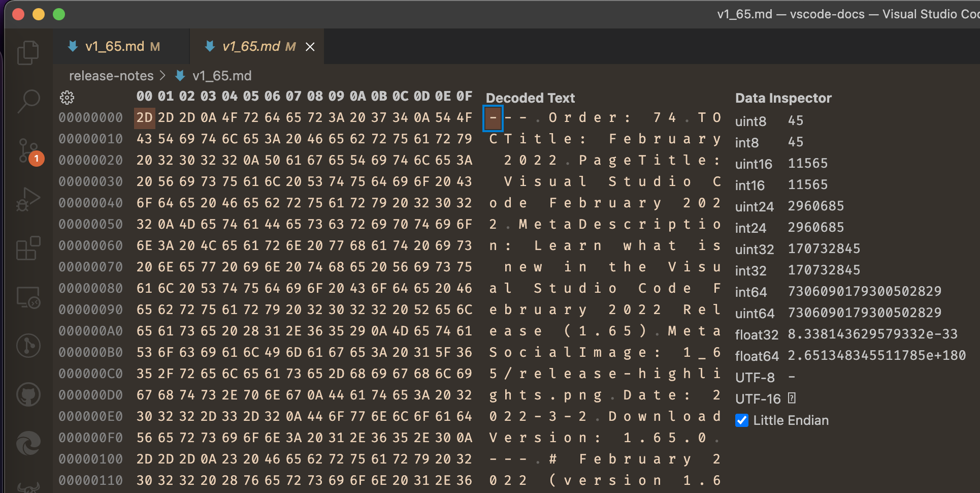This screenshot has width=980, height=493.
Task: Open Source Control with pending change
Action: [29, 150]
